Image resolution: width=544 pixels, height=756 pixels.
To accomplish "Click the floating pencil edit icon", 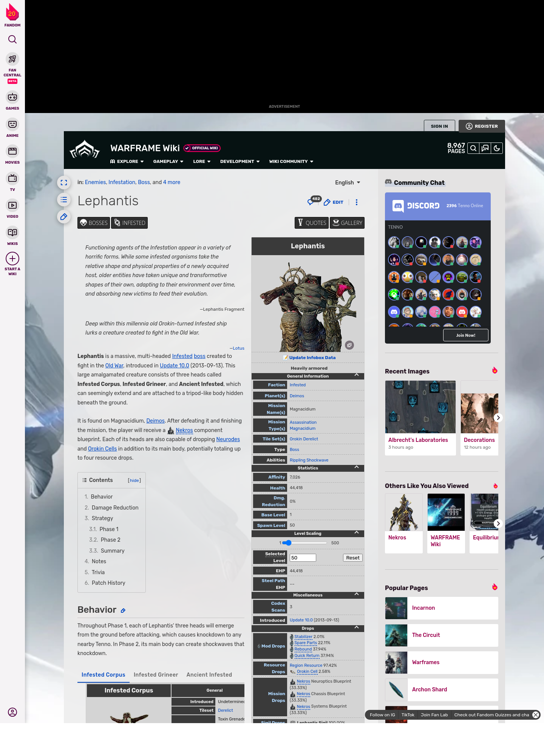I will coord(64,217).
